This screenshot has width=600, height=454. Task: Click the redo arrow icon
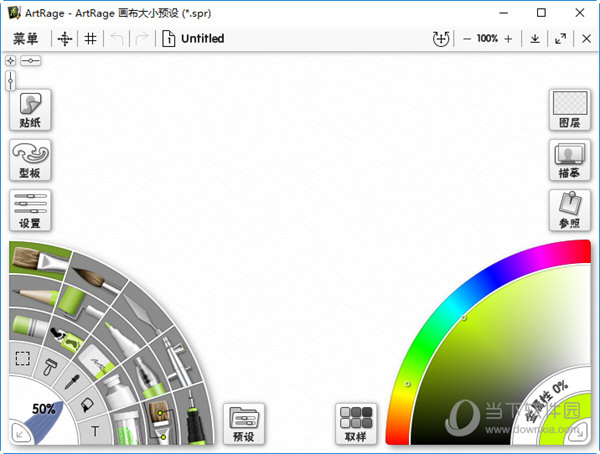click(142, 39)
